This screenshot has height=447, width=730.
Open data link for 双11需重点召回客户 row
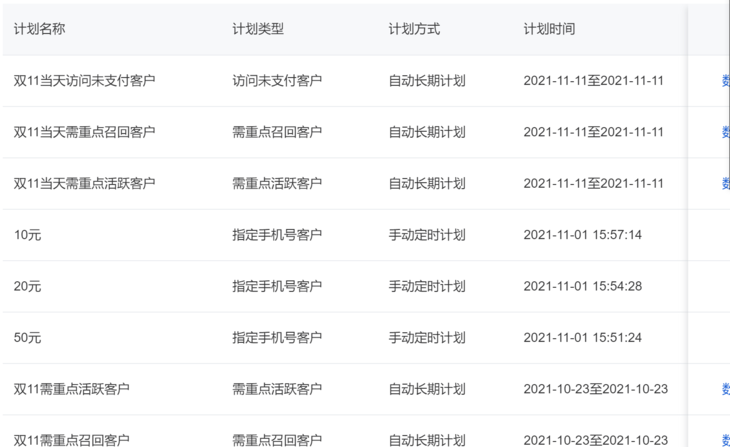(x=726, y=440)
